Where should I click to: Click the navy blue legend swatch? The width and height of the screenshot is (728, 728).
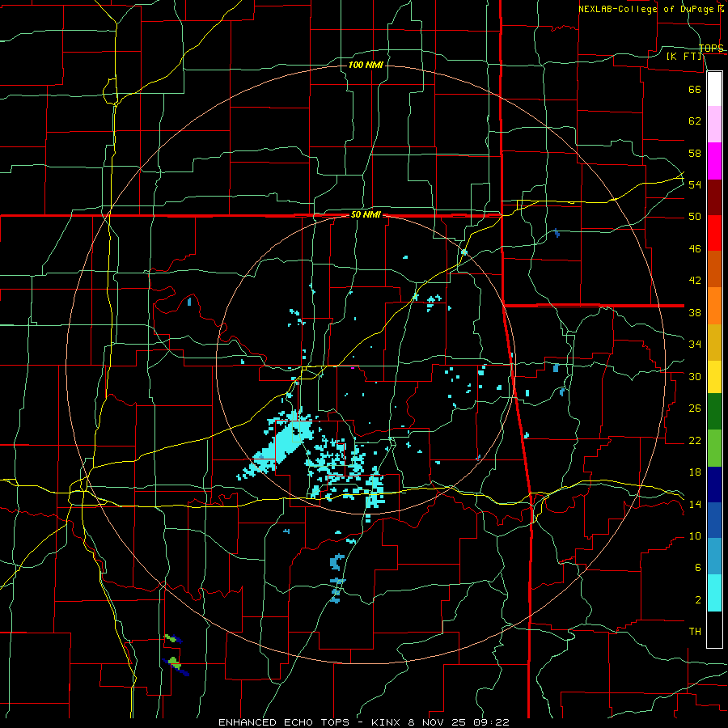pyautogui.click(x=714, y=485)
